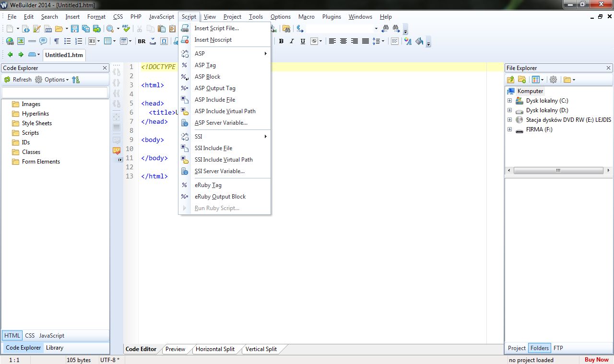Screen dimensions: 614x364
Task: Open the FTP tab in File Explorer
Action: click(x=558, y=348)
